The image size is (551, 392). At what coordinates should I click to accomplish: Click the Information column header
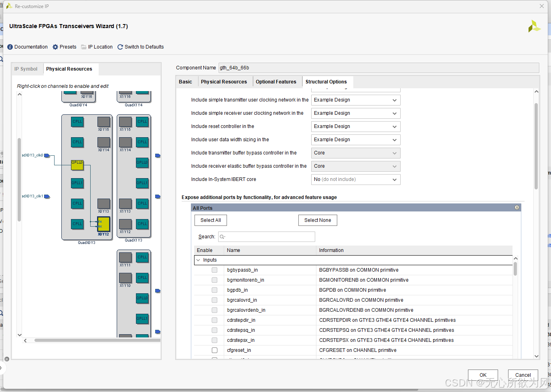pos(414,250)
